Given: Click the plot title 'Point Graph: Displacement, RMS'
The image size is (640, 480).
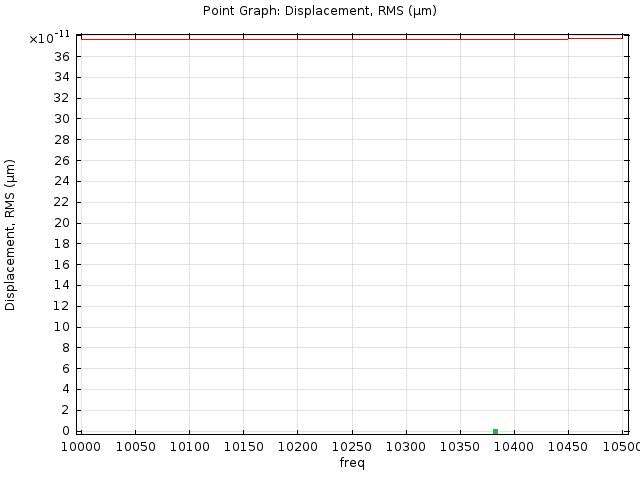Looking at the screenshot, I should pyautogui.click(x=319, y=11).
